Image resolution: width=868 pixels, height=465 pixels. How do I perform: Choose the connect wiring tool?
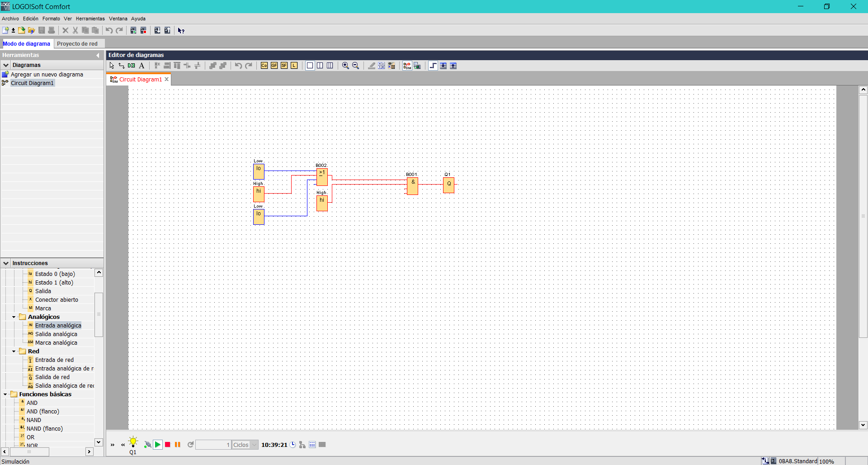122,66
